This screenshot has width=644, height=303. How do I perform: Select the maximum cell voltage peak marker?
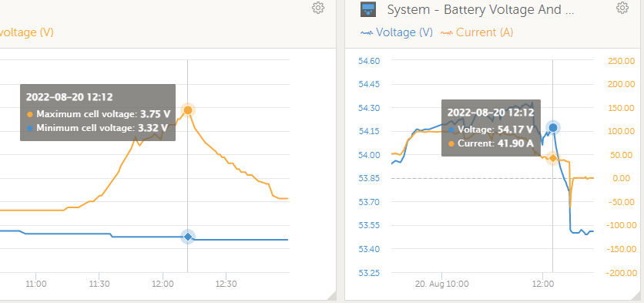click(x=188, y=110)
